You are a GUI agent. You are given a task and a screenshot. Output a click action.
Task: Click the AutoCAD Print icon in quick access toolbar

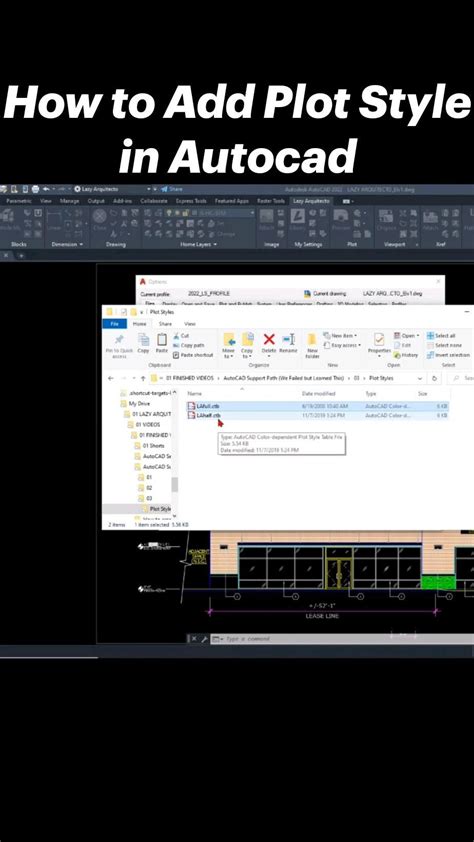(x=35, y=189)
